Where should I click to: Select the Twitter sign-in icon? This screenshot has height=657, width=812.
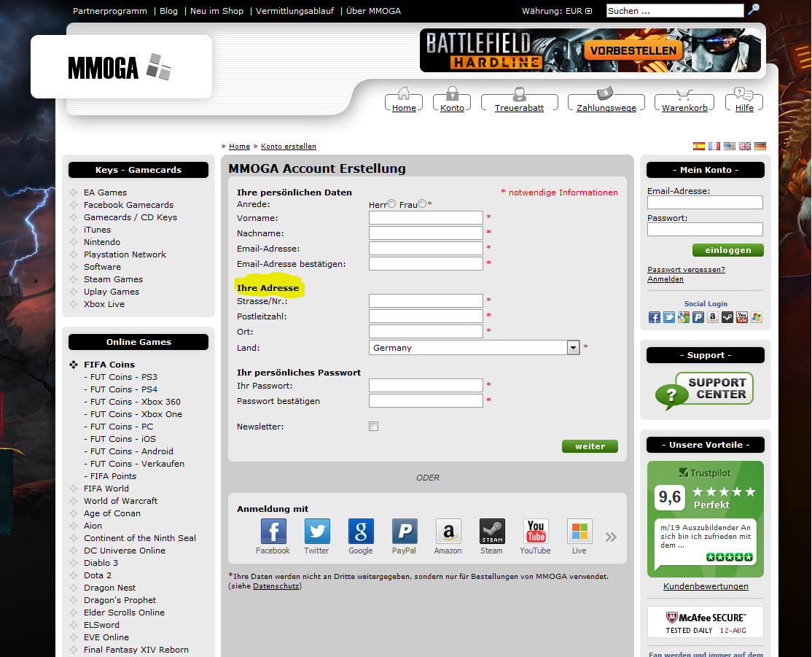tap(317, 532)
